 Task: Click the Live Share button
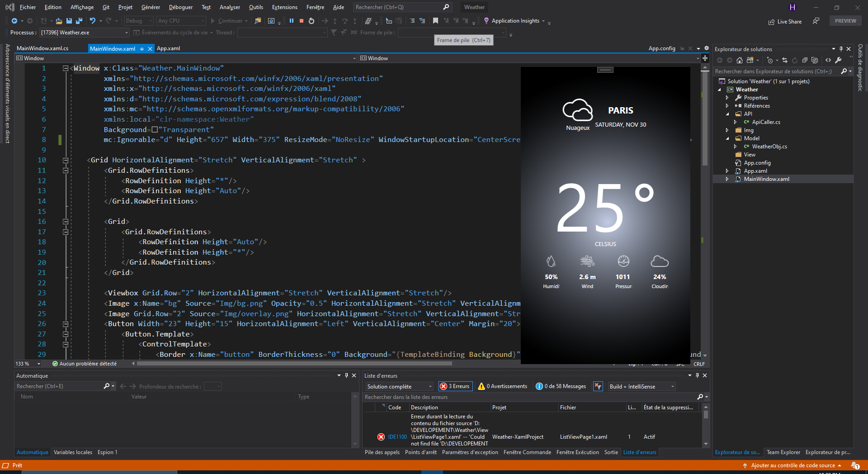pyautogui.click(x=785, y=21)
